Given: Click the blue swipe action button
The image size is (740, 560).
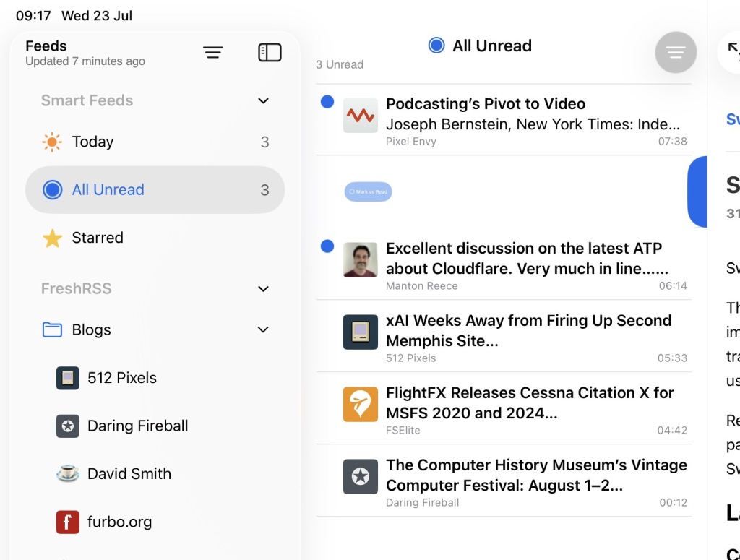Looking at the screenshot, I should click(697, 191).
